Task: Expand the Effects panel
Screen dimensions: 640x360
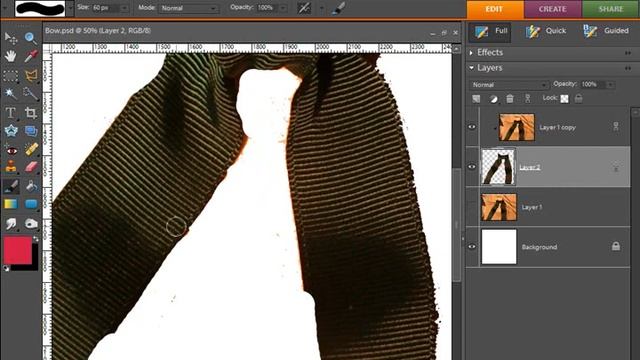Action: click(x=471, y=53)
